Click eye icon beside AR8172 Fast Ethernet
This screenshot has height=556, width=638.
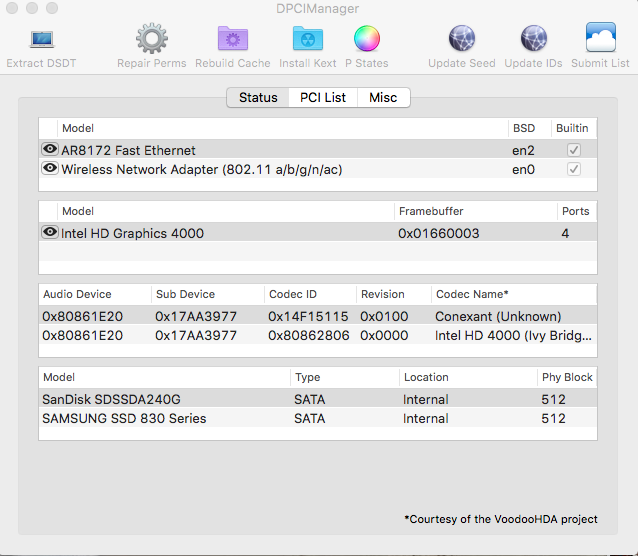coord(49,149)
